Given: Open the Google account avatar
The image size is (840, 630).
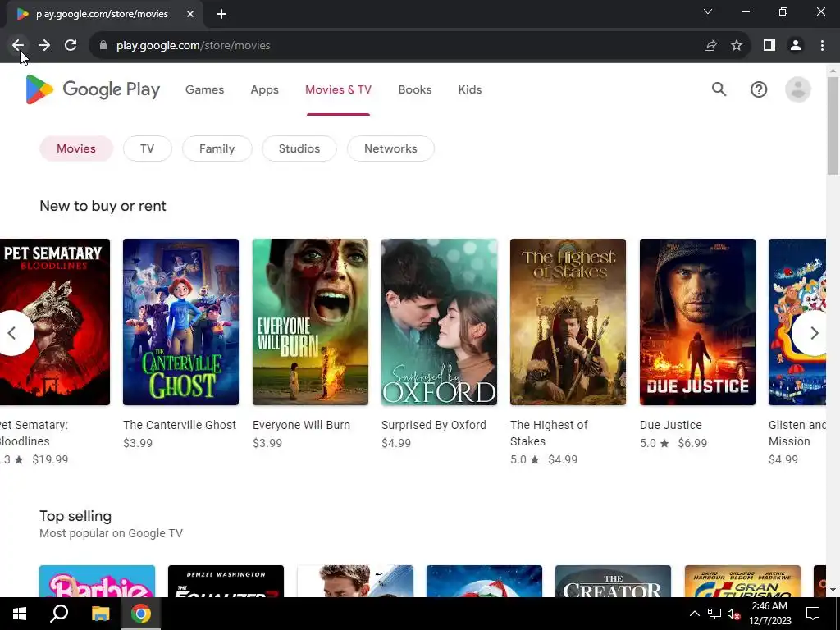Looking at the screenshot, I should pos(797,89).
